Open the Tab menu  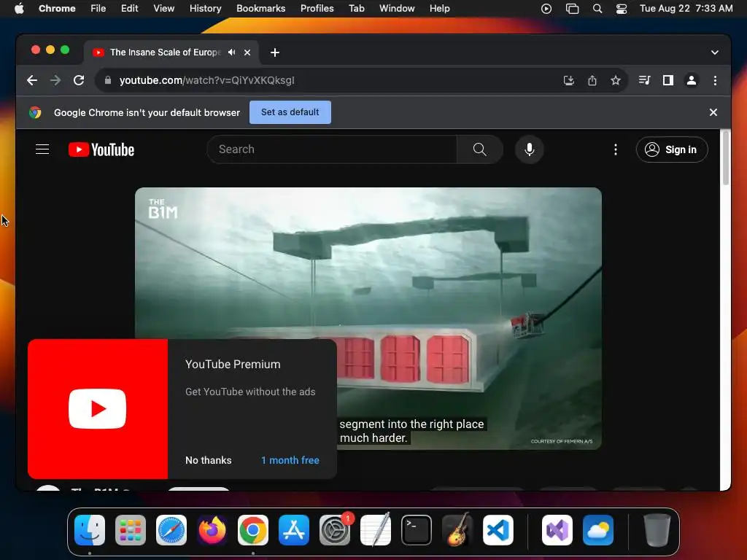[356, 9]
